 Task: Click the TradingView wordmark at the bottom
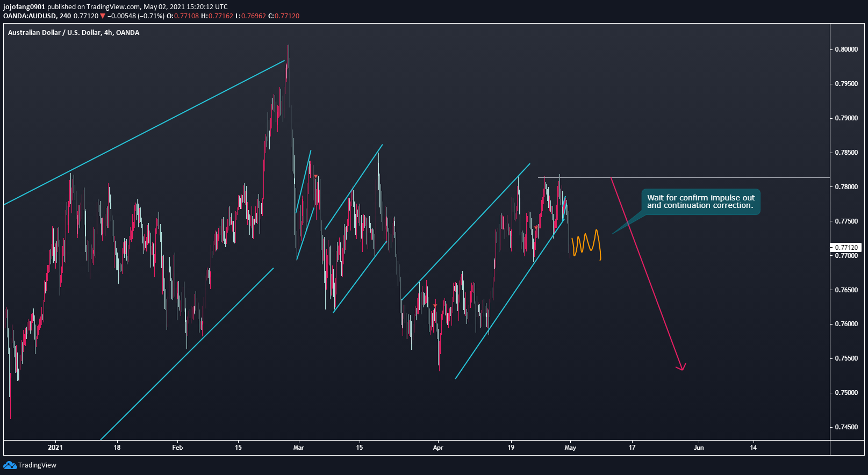click(37, 465)
